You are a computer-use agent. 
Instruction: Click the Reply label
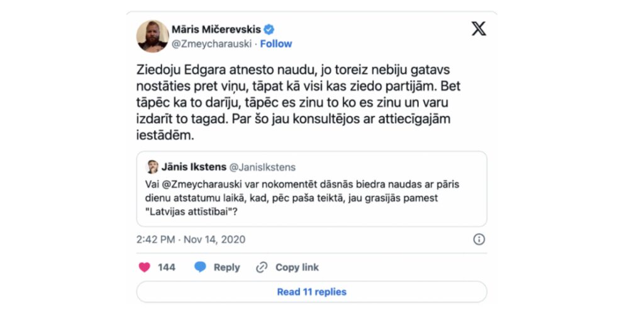click(226, 268)
